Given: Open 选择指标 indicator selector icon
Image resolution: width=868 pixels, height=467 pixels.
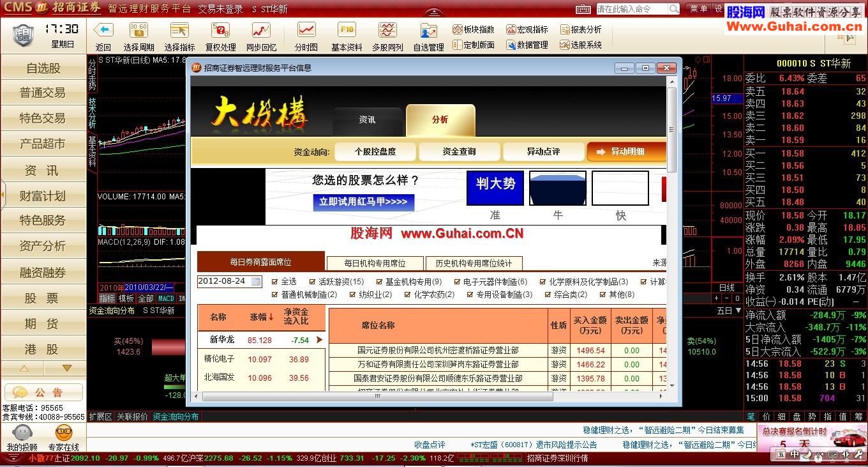Looking at the screenshot, I should tap(179, 30).
